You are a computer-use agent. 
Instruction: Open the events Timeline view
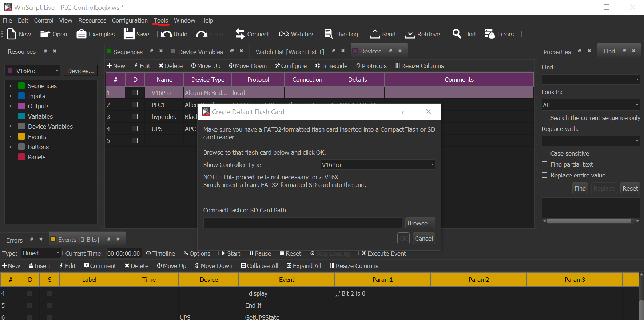tap(160, 253)
